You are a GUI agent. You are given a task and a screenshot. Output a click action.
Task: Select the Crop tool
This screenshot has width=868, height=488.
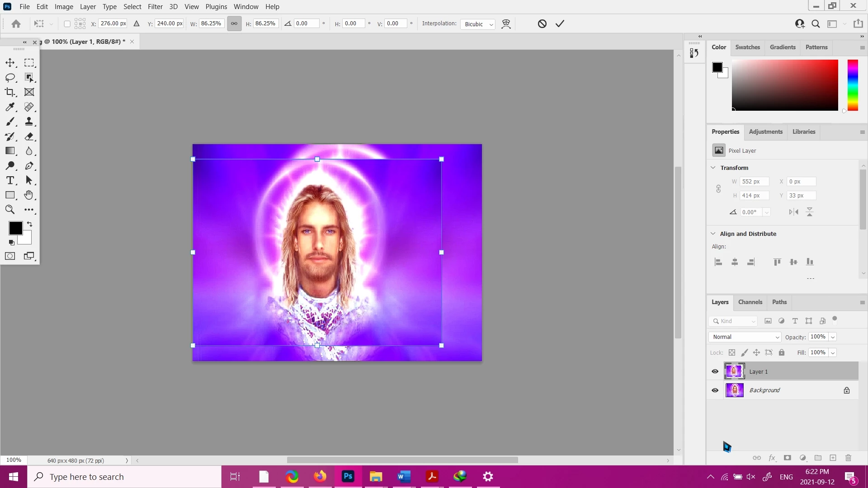[10, 92]
